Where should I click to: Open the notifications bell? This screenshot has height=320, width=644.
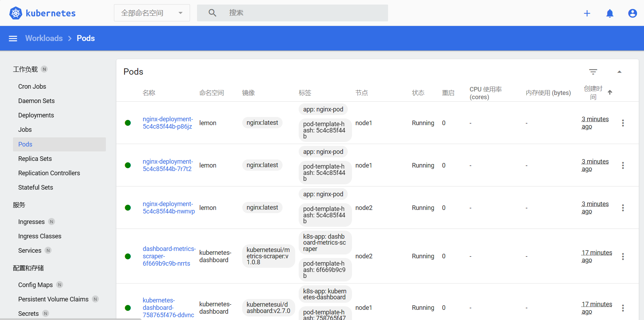tap(610, 13)
